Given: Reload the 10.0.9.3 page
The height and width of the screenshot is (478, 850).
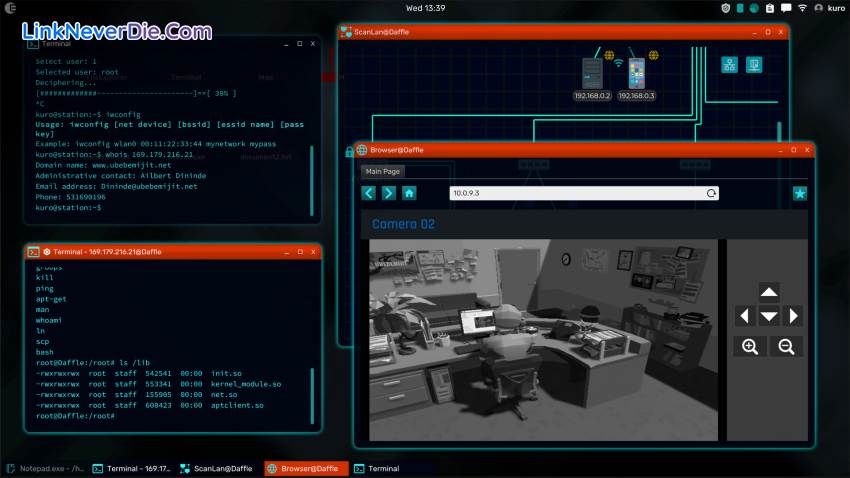Looking at the screenshot, I should click(711, 193).
